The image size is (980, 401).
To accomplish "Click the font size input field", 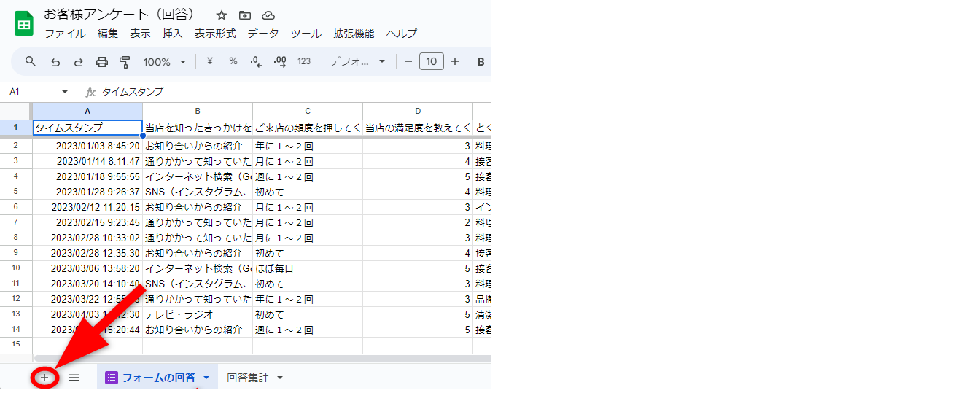I will pyautogui.click(x=431, y=62).
